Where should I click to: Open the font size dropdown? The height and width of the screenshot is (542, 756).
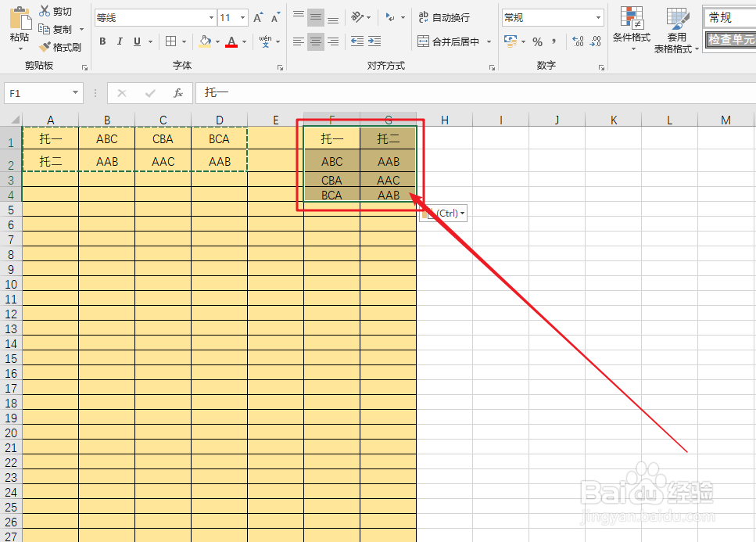tap(242, 18)
